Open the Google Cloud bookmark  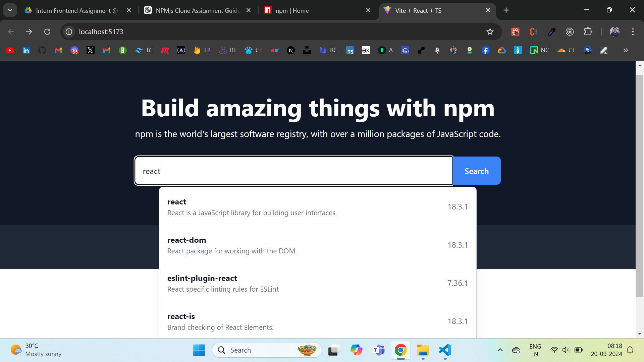tap(502, 50)
